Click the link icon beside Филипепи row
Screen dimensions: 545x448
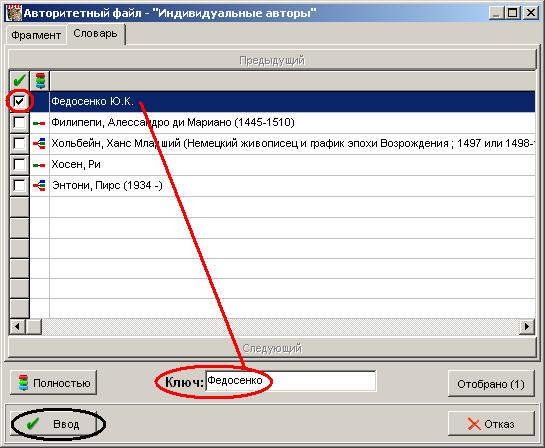tap(39, 123)
